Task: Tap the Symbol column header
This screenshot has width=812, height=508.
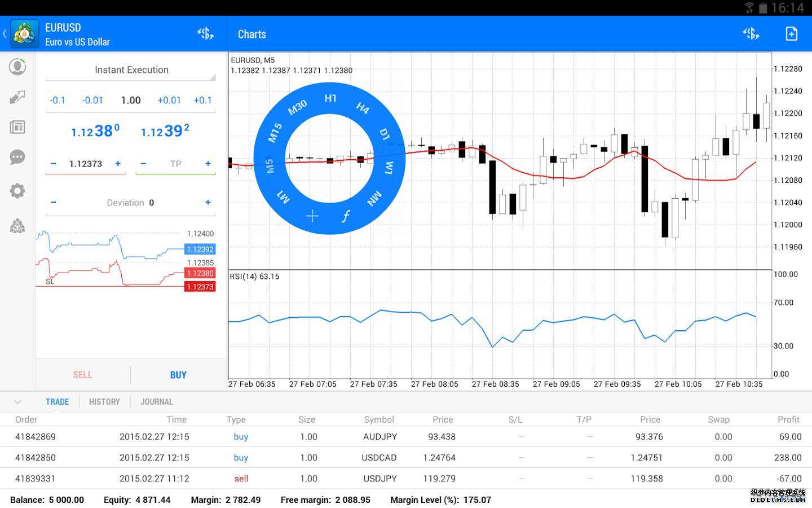Action: click(379, 419)
